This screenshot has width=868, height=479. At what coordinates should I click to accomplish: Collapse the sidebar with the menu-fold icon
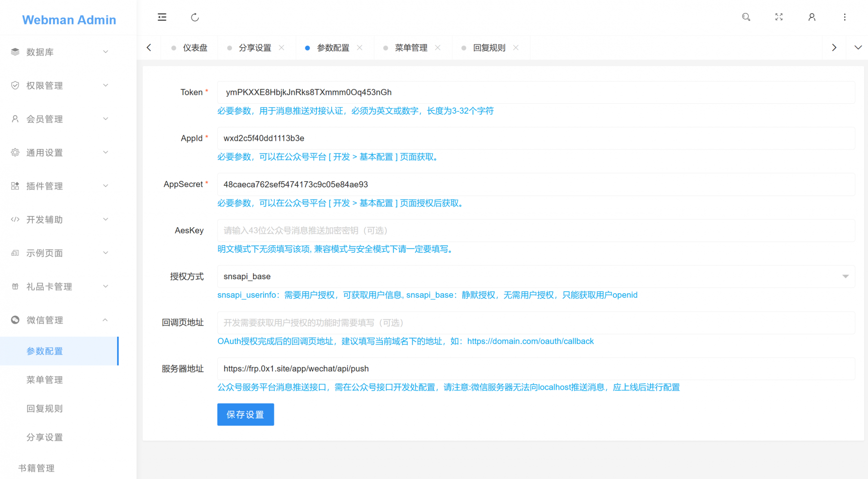pos(162,17)
